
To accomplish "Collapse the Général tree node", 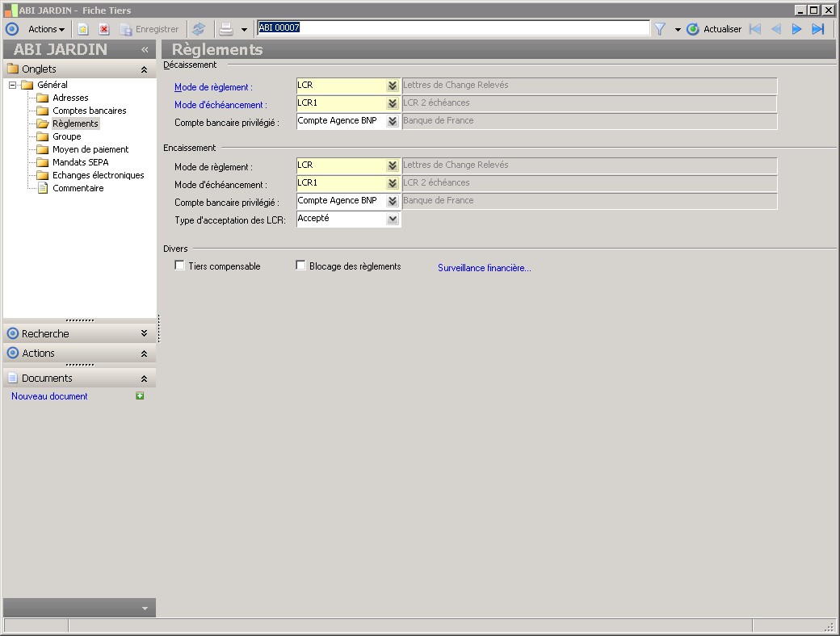I will [12, 85].
